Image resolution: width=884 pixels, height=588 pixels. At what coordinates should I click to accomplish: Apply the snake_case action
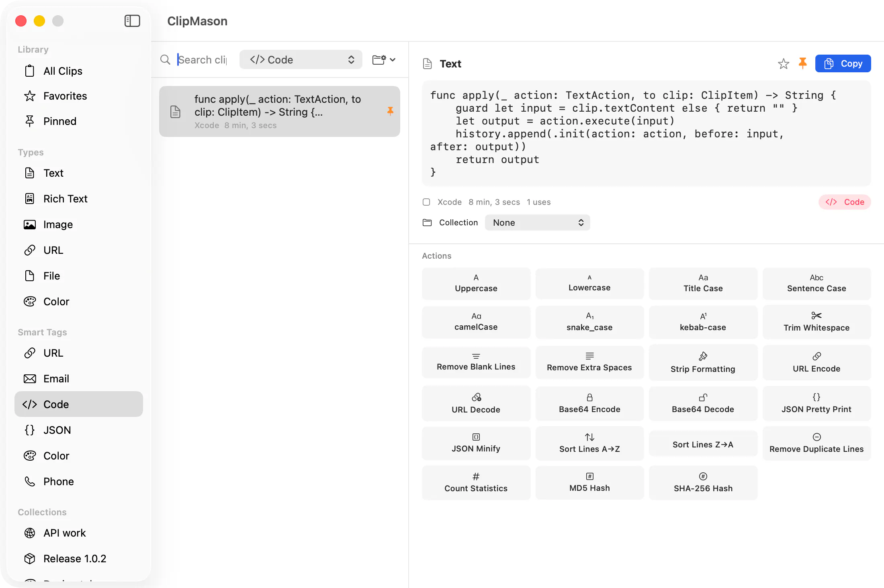[x=589, y=322]
